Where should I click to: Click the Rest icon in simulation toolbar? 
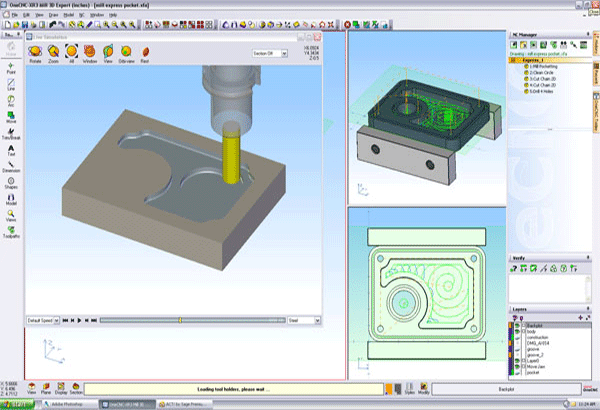pyautogui.click(x=145, y=50)
